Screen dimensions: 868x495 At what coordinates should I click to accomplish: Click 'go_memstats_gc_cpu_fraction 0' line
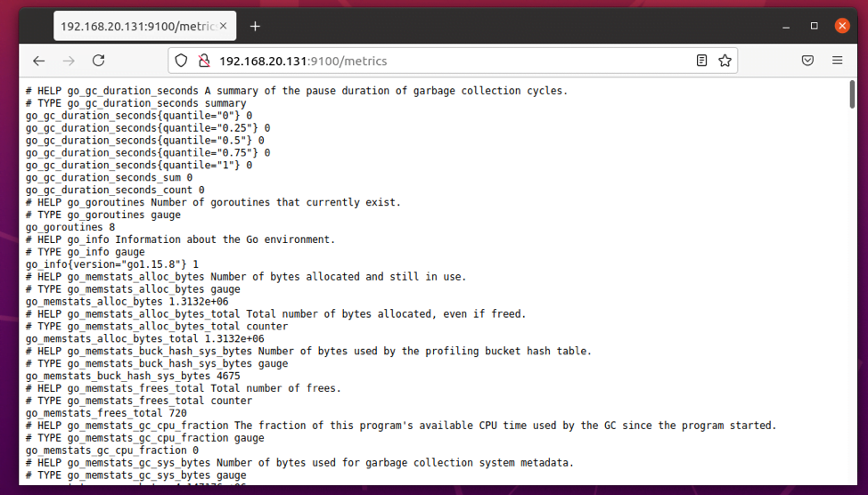pyautogui.click(x=111, y=450)
